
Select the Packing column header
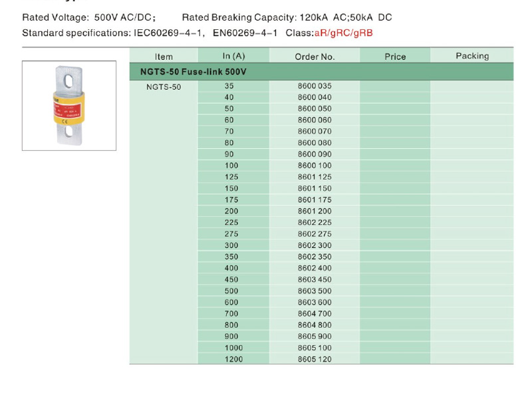[472, 56]
